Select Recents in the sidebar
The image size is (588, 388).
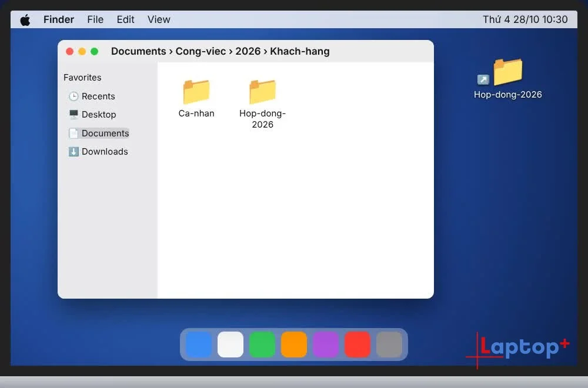coord(92,96)
